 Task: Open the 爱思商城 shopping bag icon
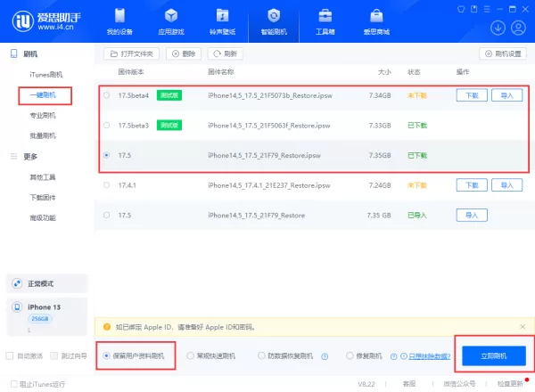point(376,16)
